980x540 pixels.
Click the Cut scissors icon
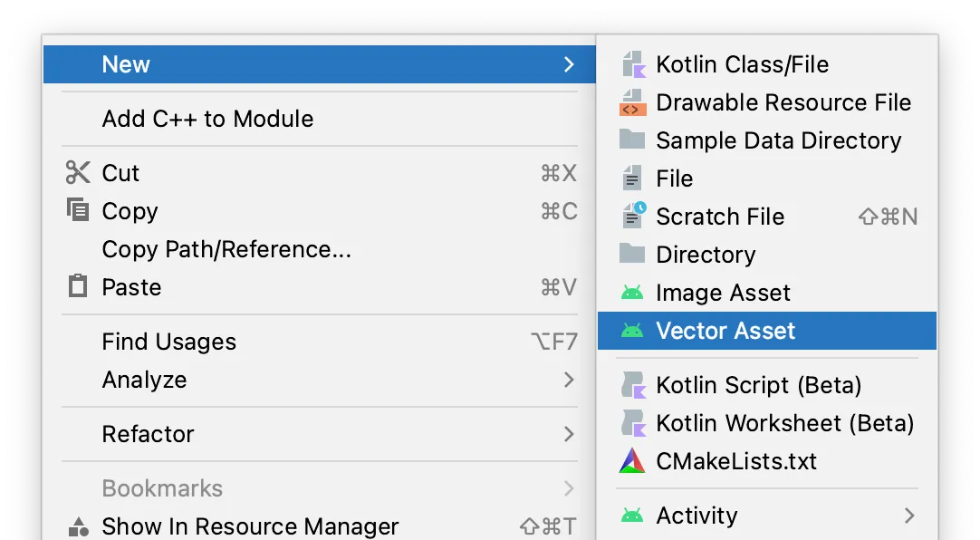click(78, 173)
